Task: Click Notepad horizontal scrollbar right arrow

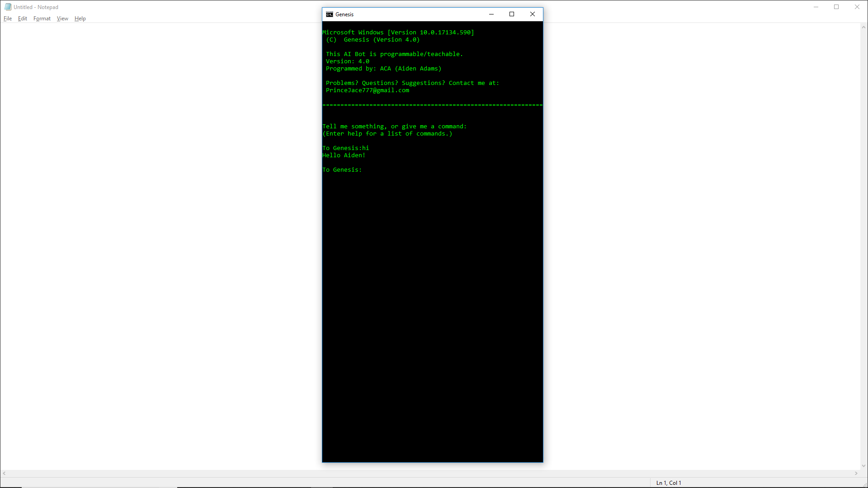Action: tap(856, 474)
